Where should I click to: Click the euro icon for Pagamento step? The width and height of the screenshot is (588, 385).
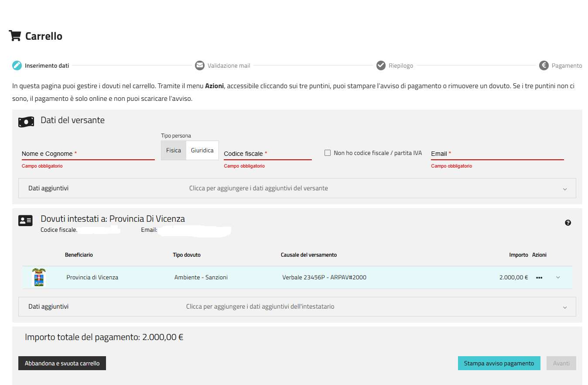click(544, 65)
